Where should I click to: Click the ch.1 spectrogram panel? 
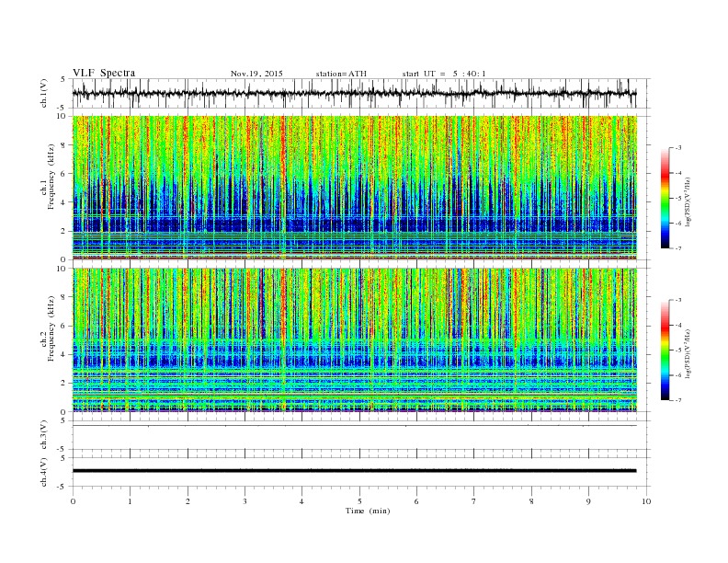[x=355, y=188]
